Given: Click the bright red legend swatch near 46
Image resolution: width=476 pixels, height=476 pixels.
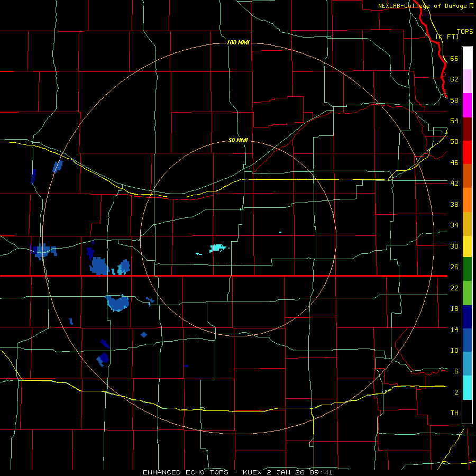Looking at the screenshot, I should point(467,152).
